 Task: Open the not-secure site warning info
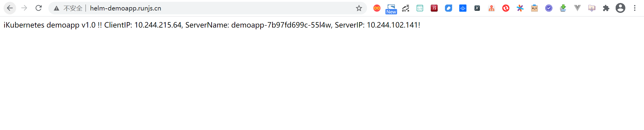click(68, 8)
